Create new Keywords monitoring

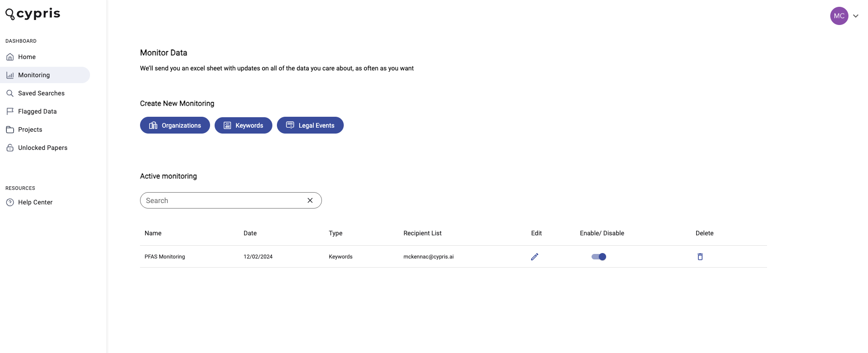(243, 125)
